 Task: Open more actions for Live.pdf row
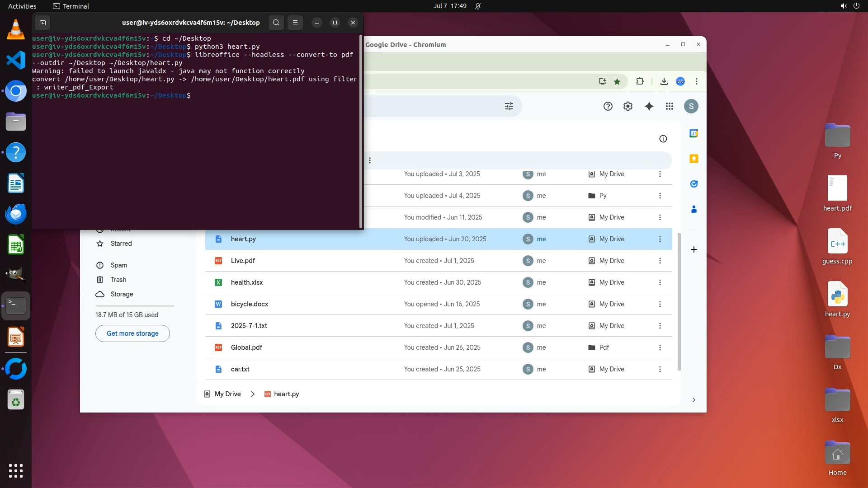click(660, 261)
